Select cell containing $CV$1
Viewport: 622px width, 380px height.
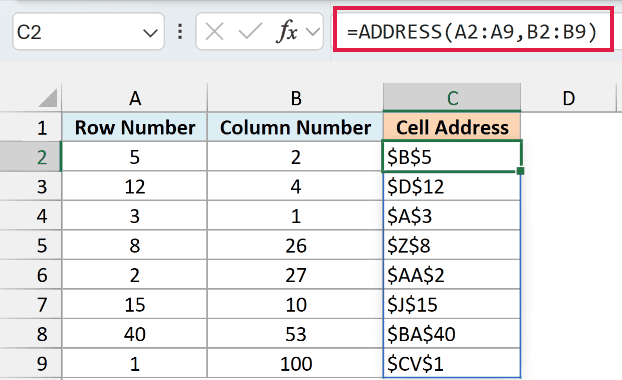tap(452, 363)
